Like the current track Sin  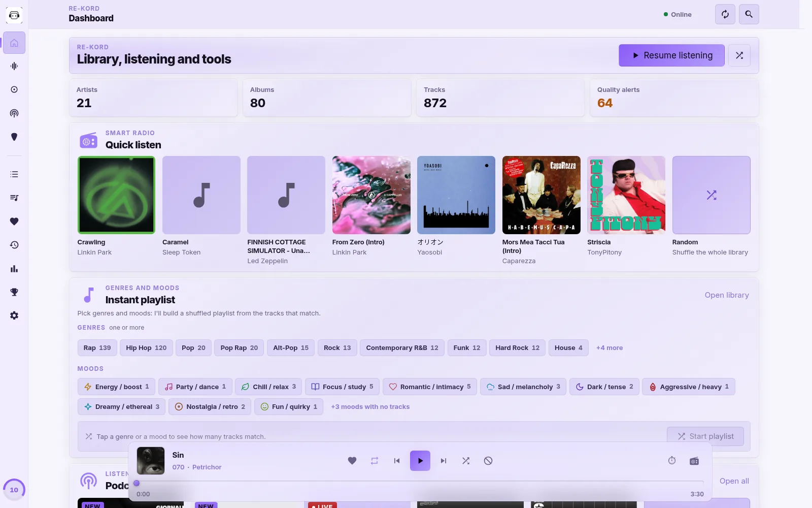352,461
